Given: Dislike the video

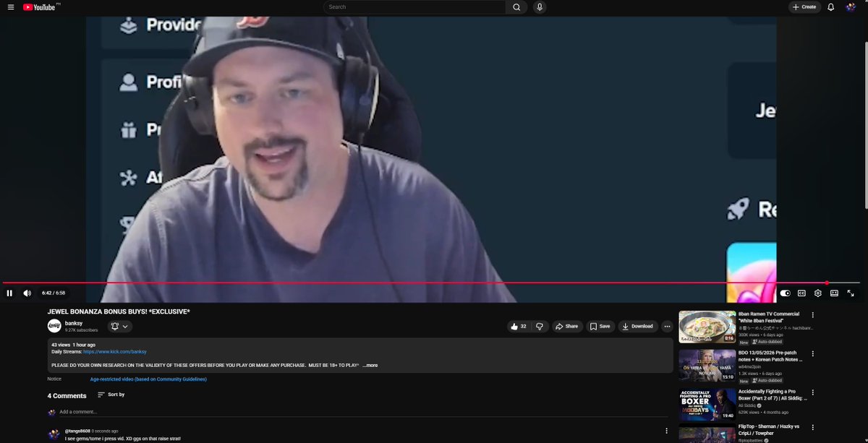Looking at the screenshot, I should 540,327.
